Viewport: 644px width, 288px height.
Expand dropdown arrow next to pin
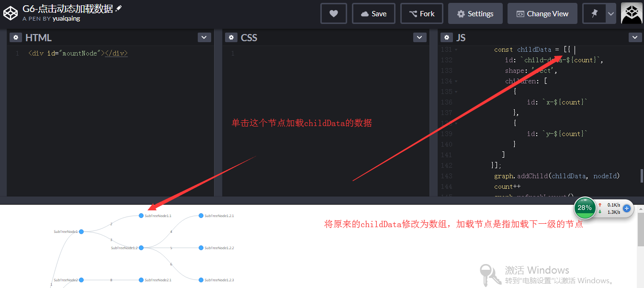click(611, 13)
